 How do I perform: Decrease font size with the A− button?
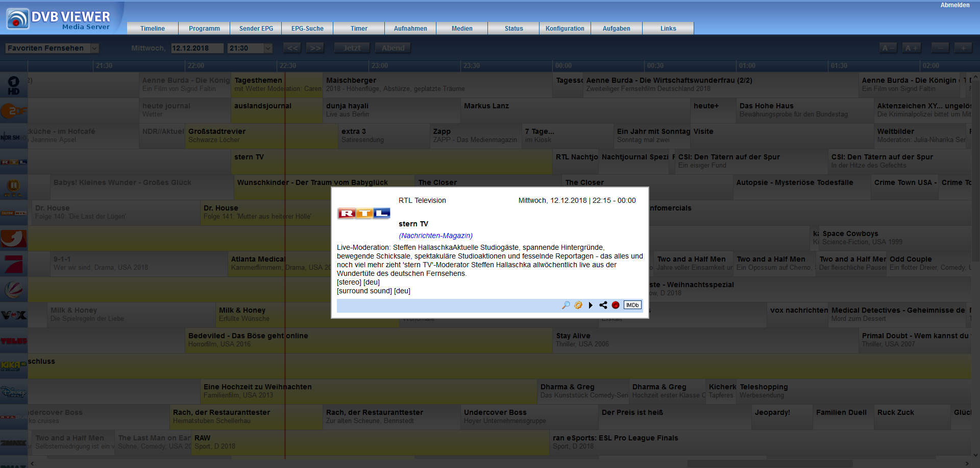coord(888,48)
